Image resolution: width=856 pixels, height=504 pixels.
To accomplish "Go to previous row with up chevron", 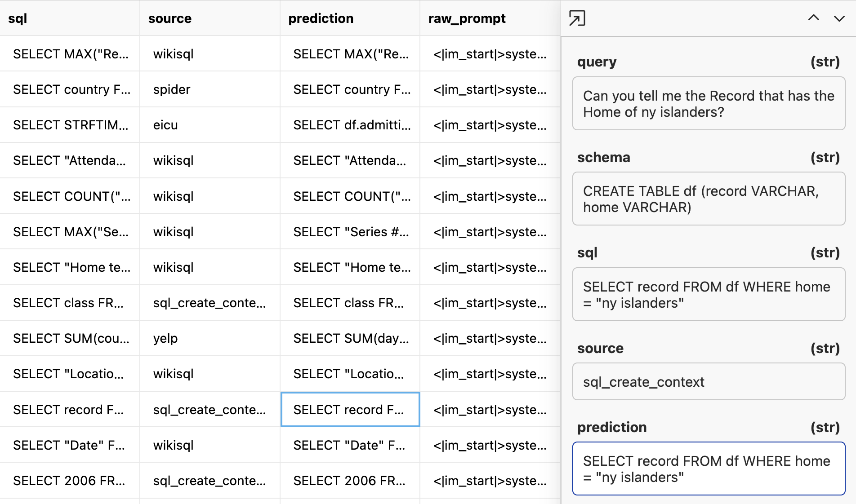I will [x=813, y=18].
